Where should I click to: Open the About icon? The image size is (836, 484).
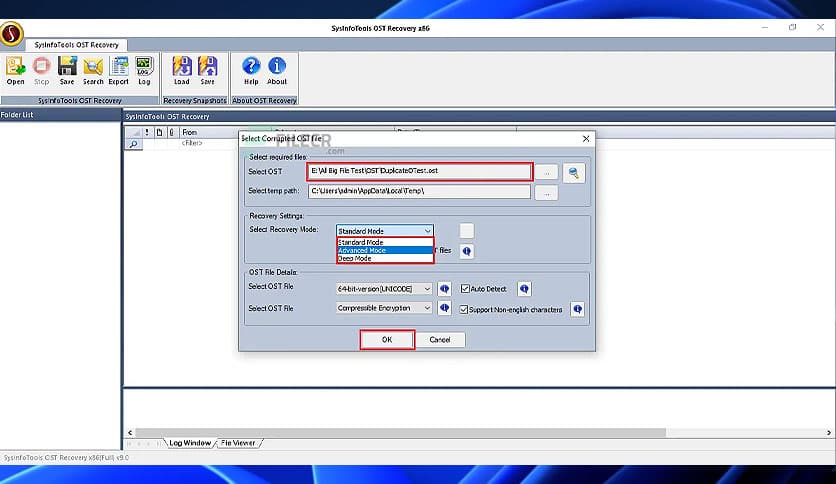coord(277,70)
